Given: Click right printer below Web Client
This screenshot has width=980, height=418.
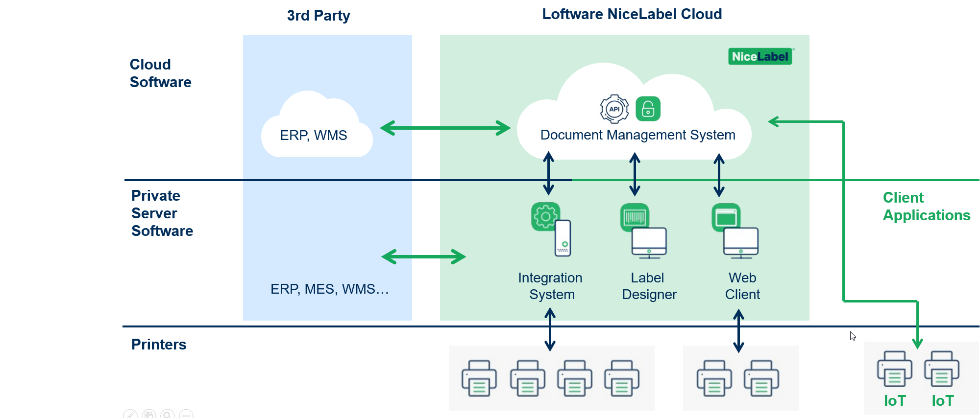Looking at the screenshot, I should click(761, 378).
